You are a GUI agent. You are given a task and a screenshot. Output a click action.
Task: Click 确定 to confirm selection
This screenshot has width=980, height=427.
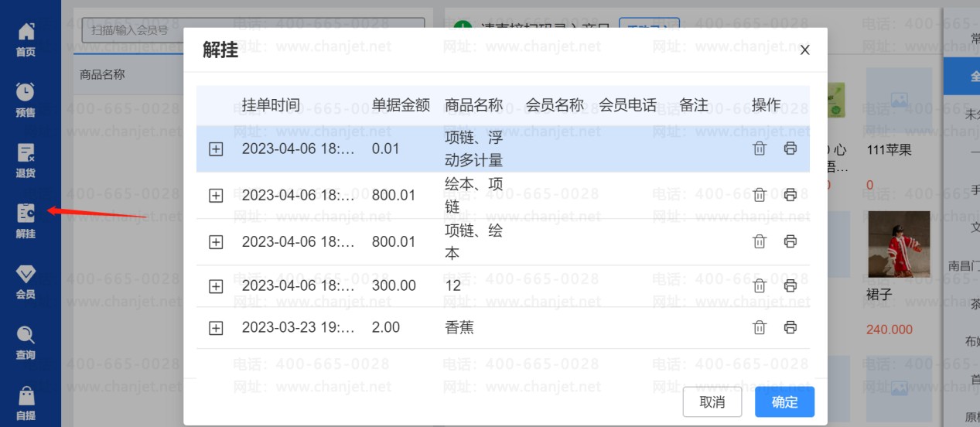click(x=784, y=402)
